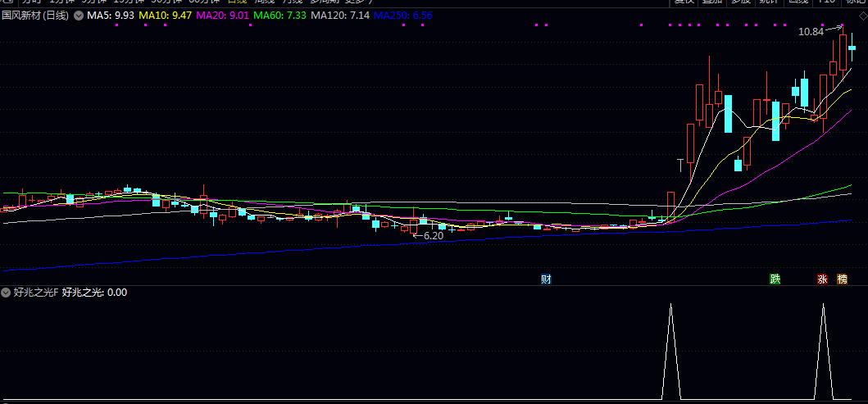Open the dropdown arrow beside 好兆之光F
Screen dimensions: 868x404
(6, 293)
